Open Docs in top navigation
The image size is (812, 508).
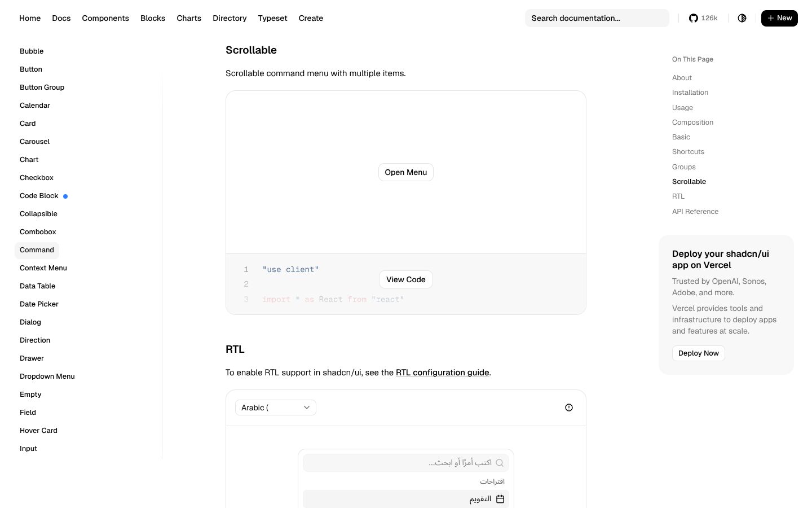click(61, 18)
